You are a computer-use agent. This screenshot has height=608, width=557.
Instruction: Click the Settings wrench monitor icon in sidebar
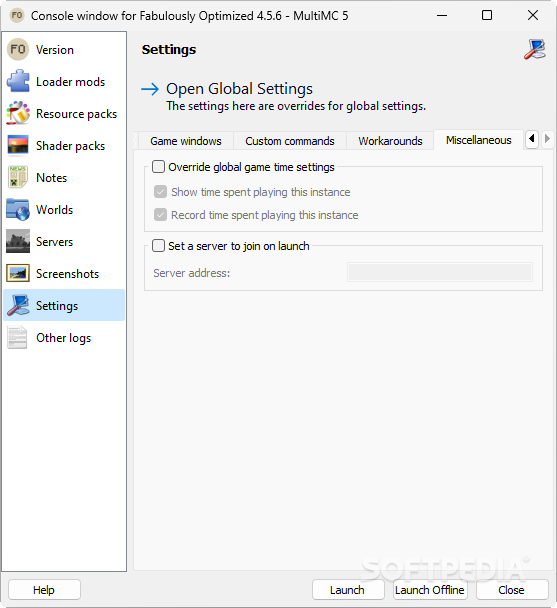coord(18,305)
